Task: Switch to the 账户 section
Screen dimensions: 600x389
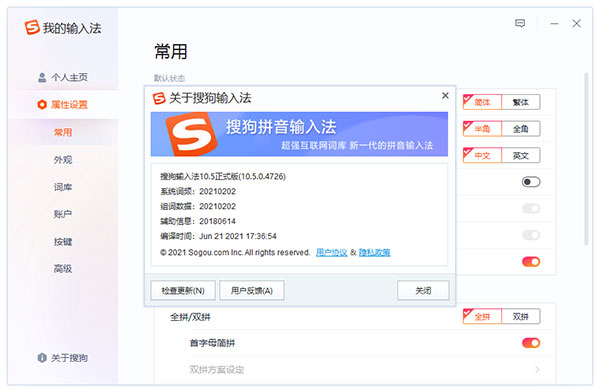Action: click(x=63, y=214)
